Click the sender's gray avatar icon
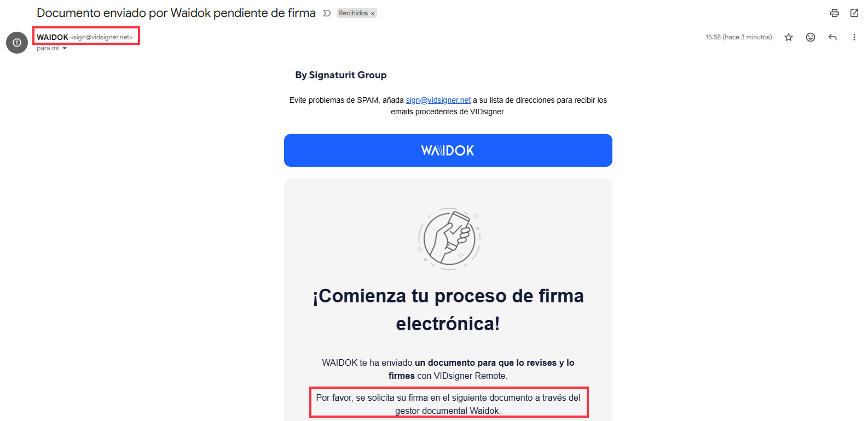The width and height of the screenshot is (868, 421). (17, 43)
